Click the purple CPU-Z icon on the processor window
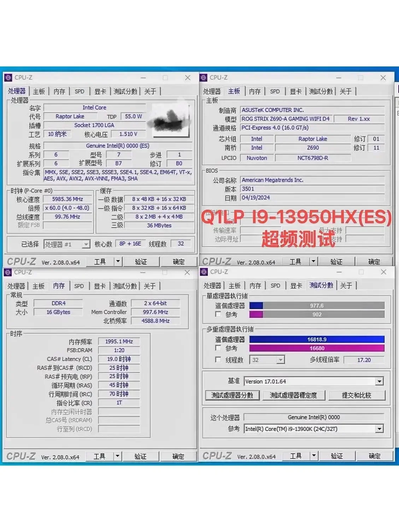Viewport: 399px width, 532px height. pyautogui.click(x=8, y=77)
